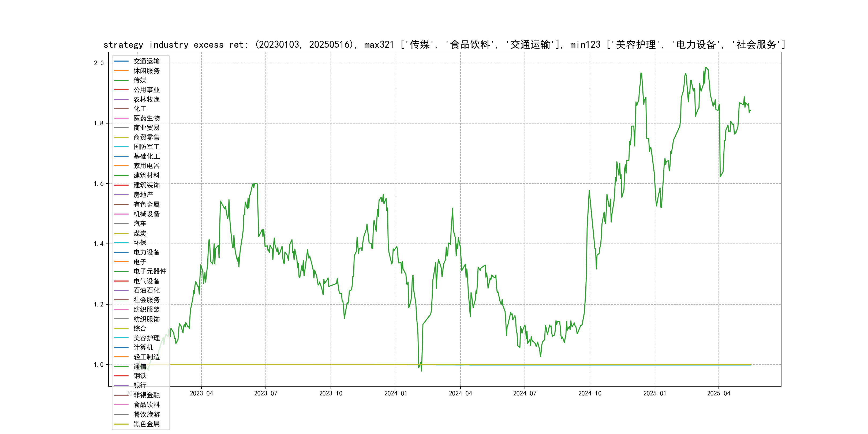Click the green line swatch beside 传媒
The width and height of the screenshot is (868, 434).
121,80
